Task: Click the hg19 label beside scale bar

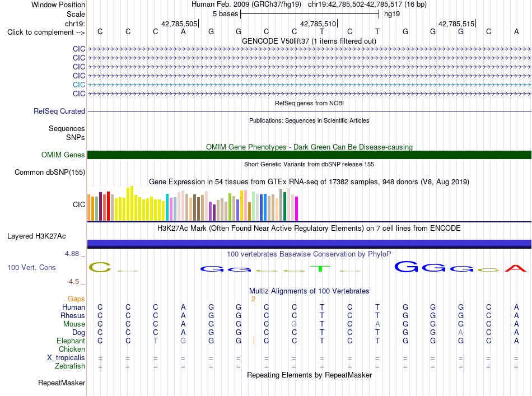Action: tap(392, 14)
